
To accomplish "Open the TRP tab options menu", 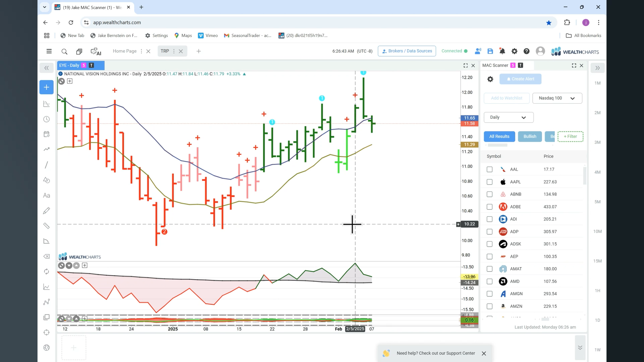I will 174,51.
